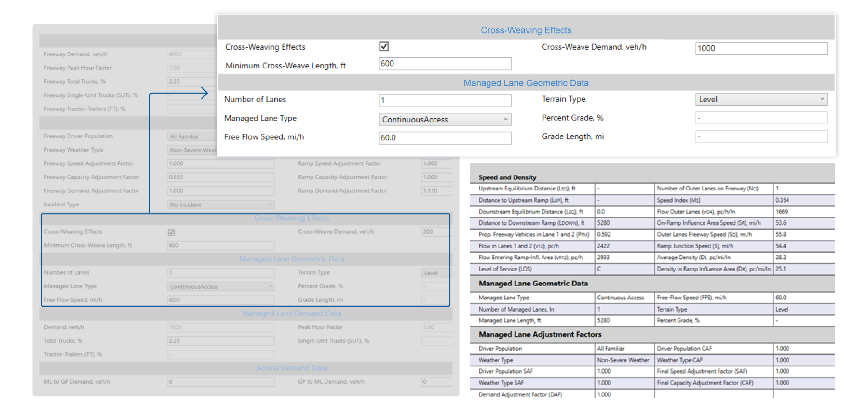Click Ramp Demand Adjustment Factor field 1.110
This screenshot has height=407, width=868.
coord(436,191)
